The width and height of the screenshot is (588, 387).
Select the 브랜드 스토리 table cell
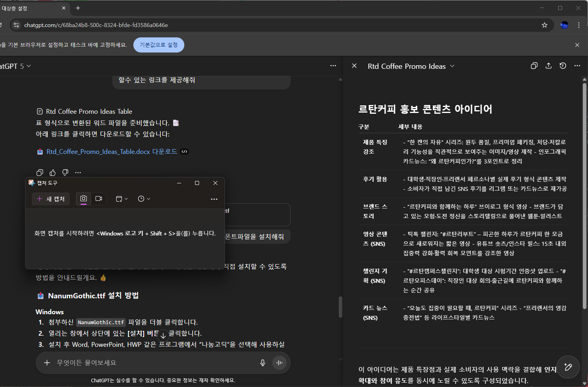pyautogui.click(x=375, y=211)
